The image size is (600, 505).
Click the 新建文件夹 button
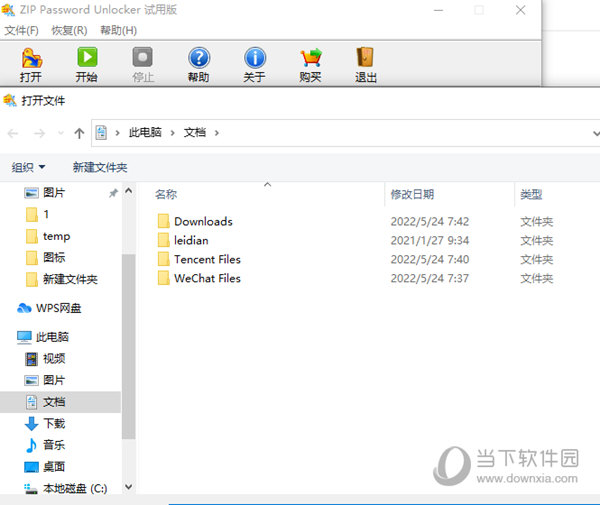100,167
